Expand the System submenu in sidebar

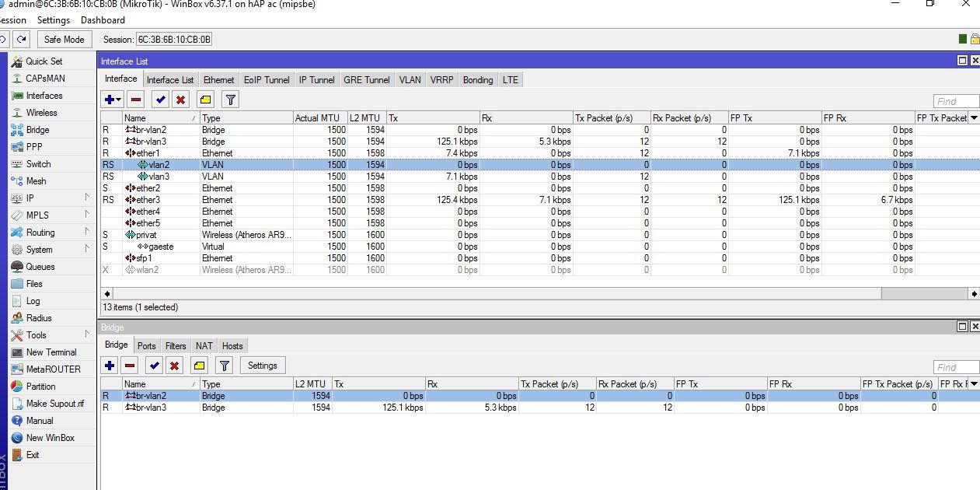click(x=88, y=250)
